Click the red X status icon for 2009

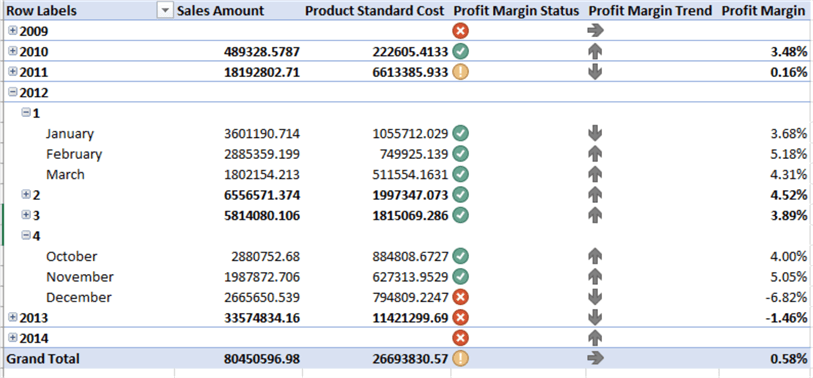click(x=460, y=31)
